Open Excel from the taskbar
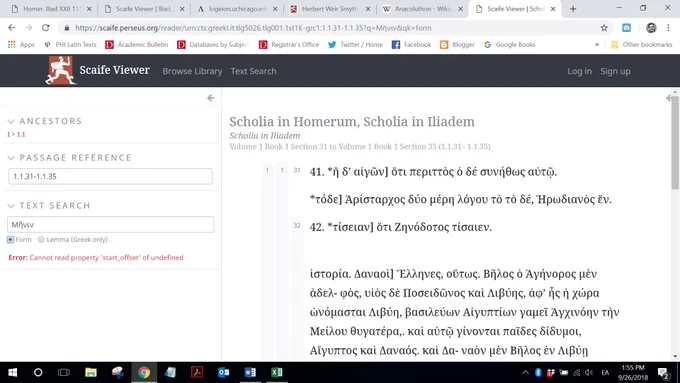 coord(277,372)
